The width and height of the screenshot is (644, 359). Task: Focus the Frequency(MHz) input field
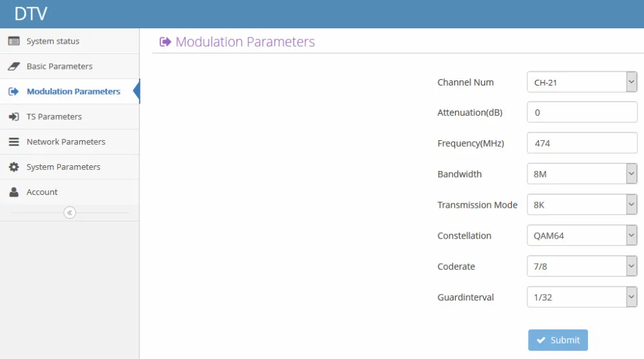(x=582, y=143)
